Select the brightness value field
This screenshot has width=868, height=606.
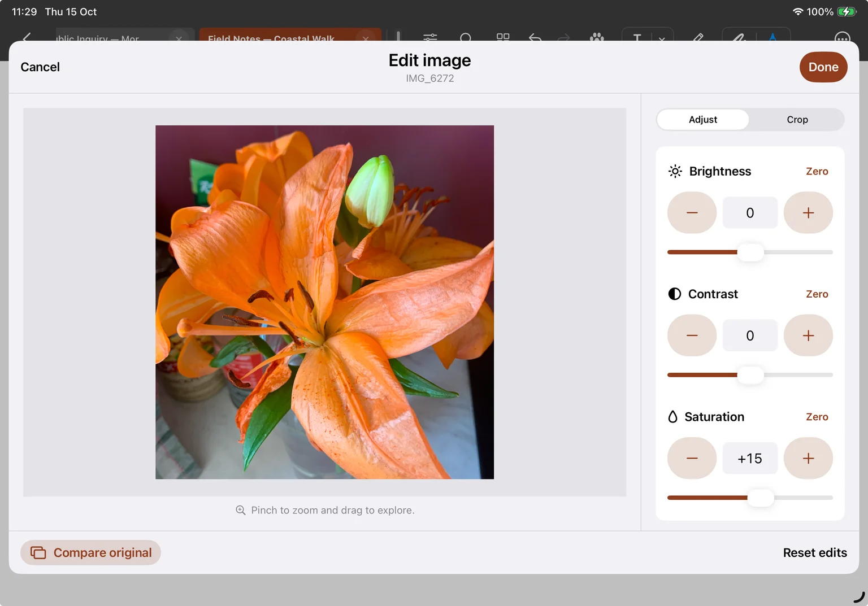[x=750, y=213]
